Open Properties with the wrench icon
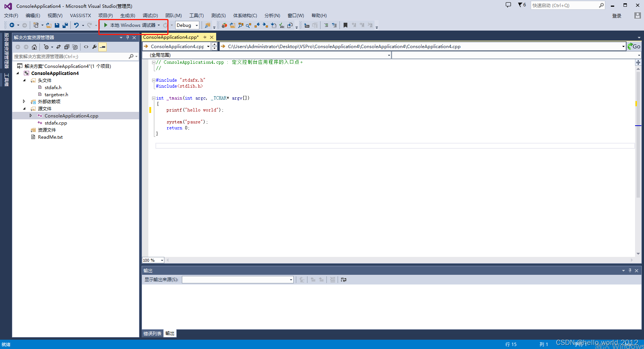This screenshot has height=349, width=644. tap(94, 47)
